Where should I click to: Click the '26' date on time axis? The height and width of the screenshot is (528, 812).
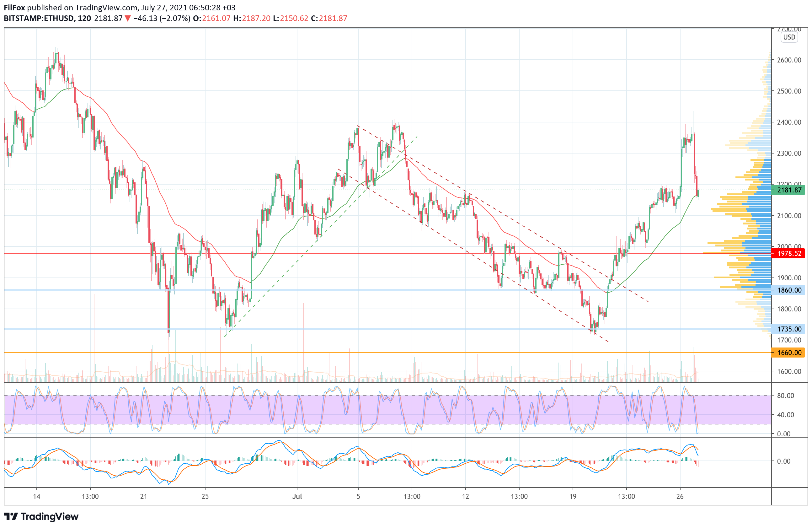click(680, 497)
